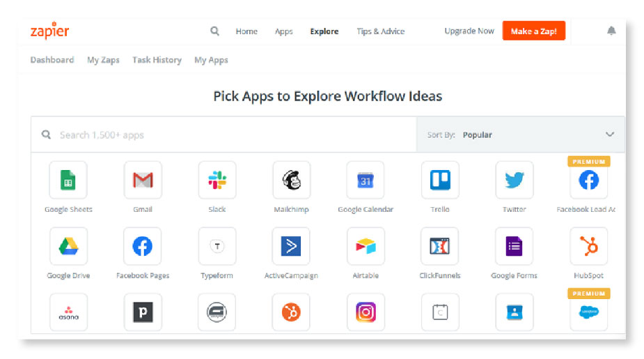Expand the sort dropdown chevron arrow
This screenshot has height=359, width=644.
pos(609,134)
